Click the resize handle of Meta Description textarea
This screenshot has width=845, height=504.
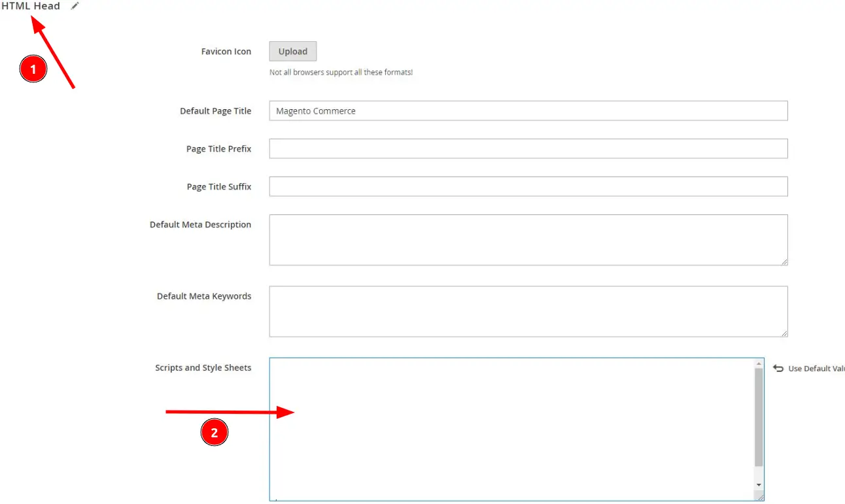tap(784, 262)
